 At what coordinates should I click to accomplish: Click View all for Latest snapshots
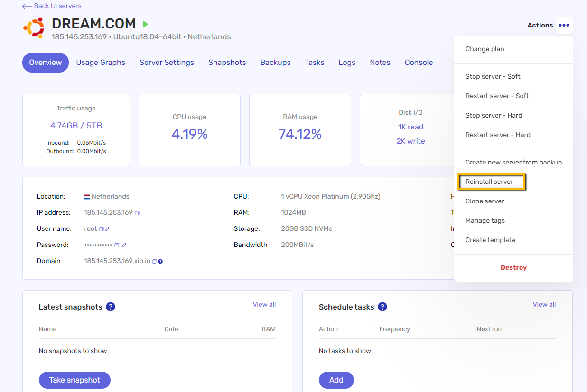[264, 304]
